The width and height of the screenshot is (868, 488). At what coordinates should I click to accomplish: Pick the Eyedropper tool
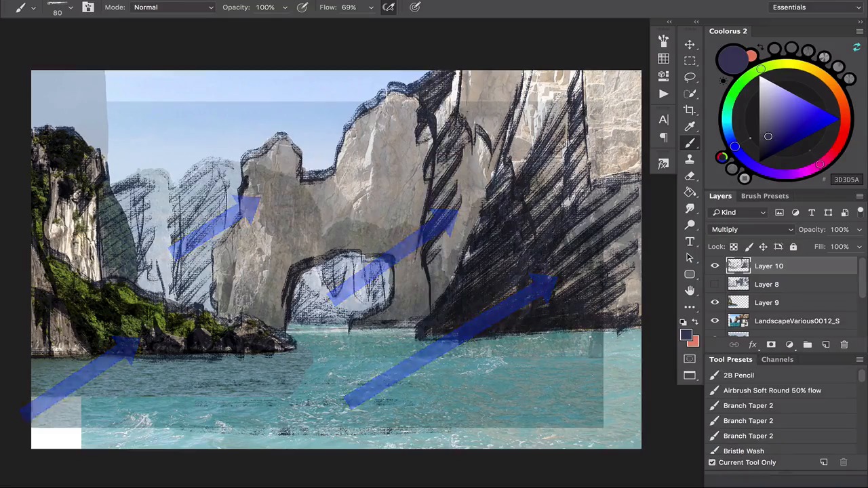[x=690, y=127]
